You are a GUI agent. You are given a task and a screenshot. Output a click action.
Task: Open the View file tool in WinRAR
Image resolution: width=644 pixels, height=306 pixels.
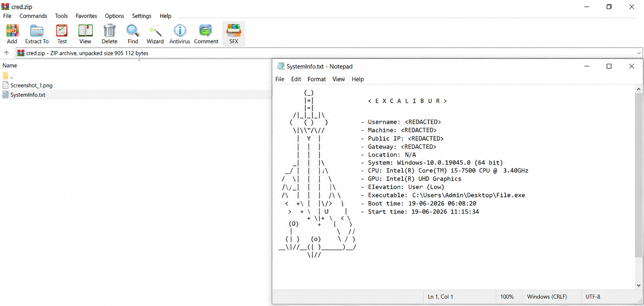click(85, 34)
